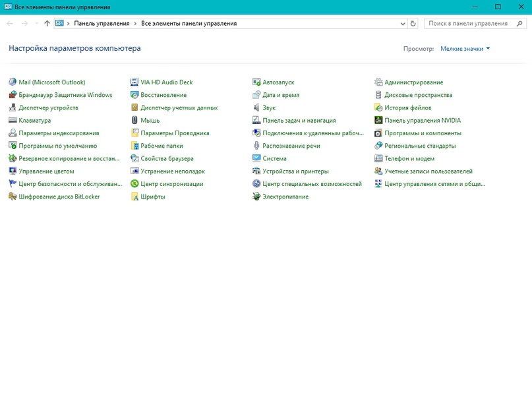Click the Клавиатура keyboard icon
This screenshot has height=401, width=532.
[x=13, y=120]
